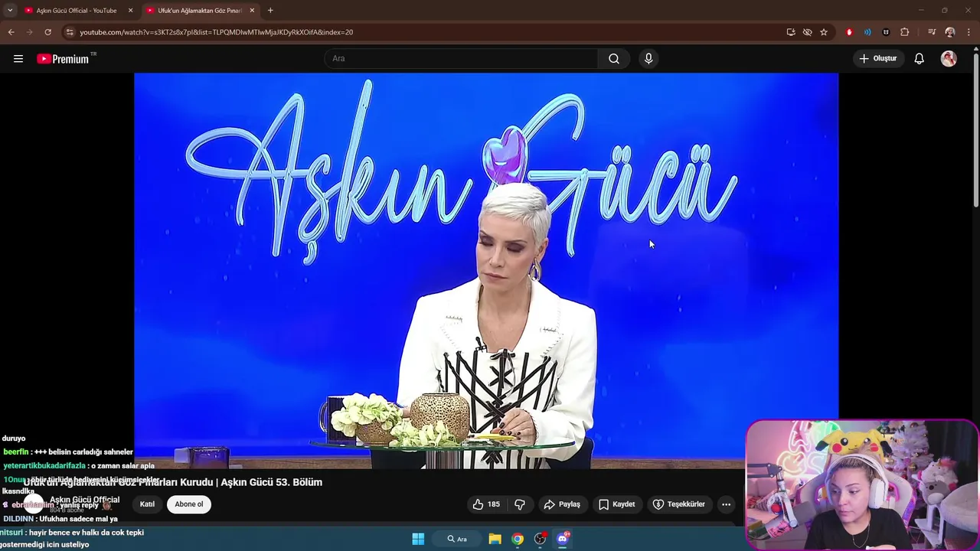This screenshot has width=980, height=551.
Task: Click the Oluştur create button
Action: [x=878, y=59]
